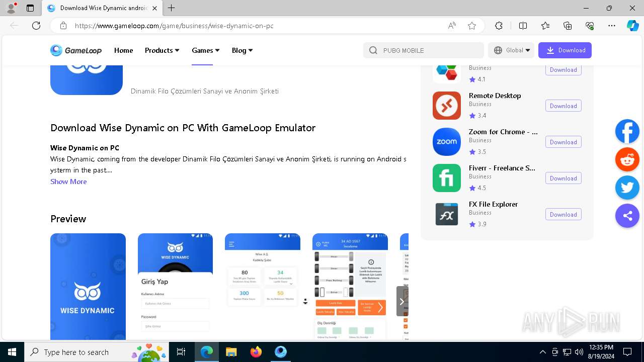
Task: Toggle split screen view
Action: coord(523,26)
